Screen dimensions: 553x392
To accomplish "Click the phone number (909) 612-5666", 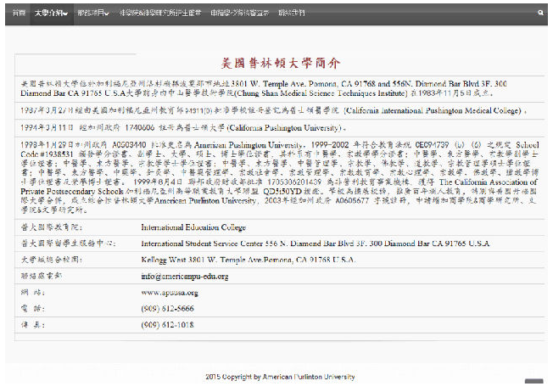I will 167,308.
